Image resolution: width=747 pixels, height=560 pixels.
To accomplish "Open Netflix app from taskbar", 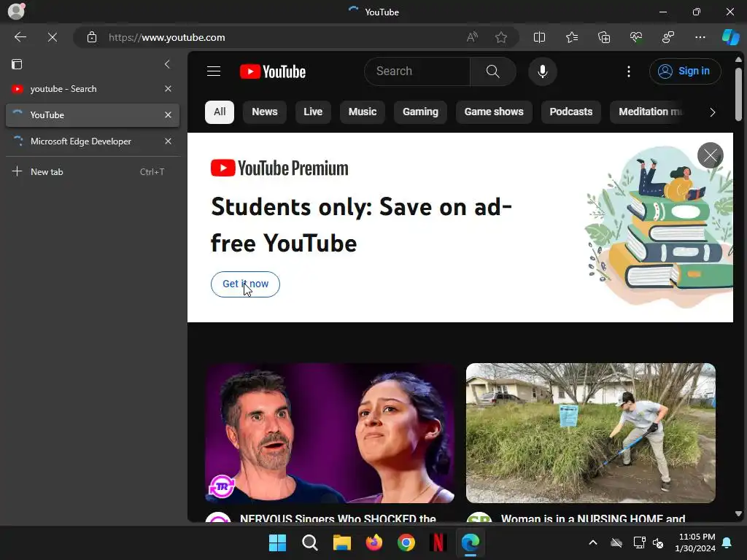I will pos(438,542).
